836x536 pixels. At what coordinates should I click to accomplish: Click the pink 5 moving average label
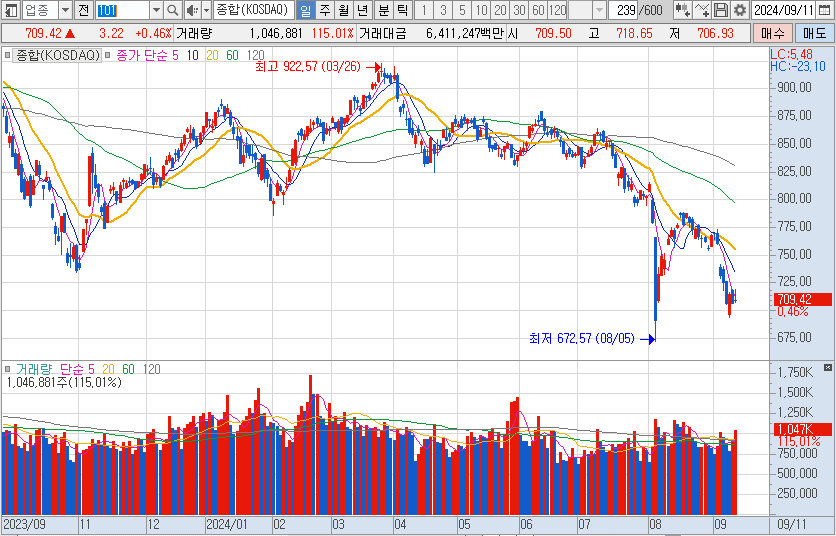(x=175, y=55)
